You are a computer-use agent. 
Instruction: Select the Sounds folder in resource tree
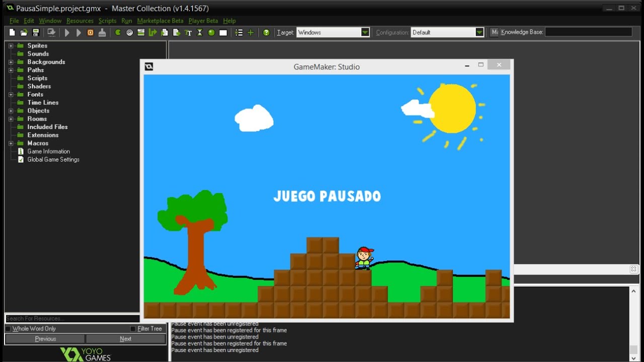tap(38, 54)
